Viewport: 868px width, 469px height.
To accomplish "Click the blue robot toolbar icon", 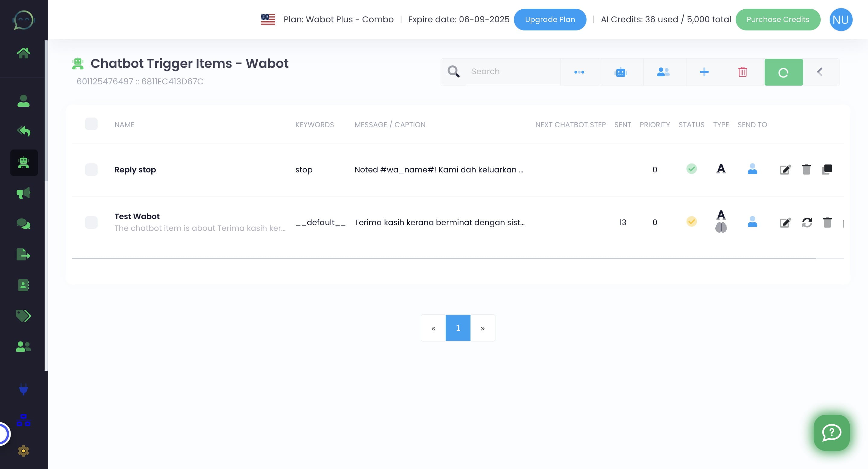I will (620, 72).
